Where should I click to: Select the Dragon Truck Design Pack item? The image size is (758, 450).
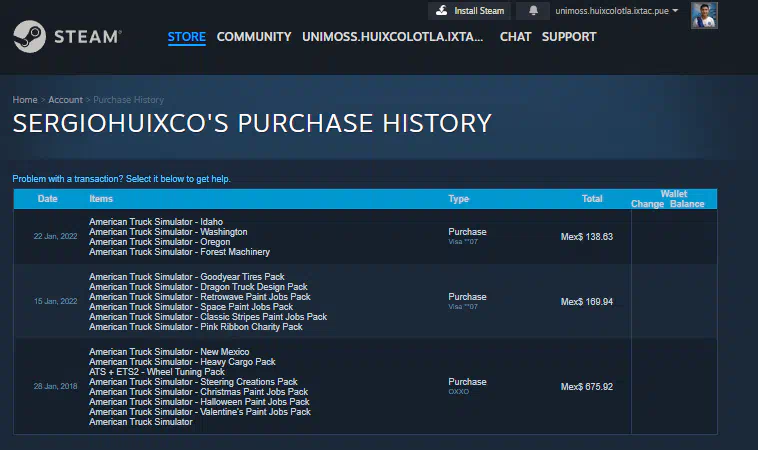click(198, 287)
